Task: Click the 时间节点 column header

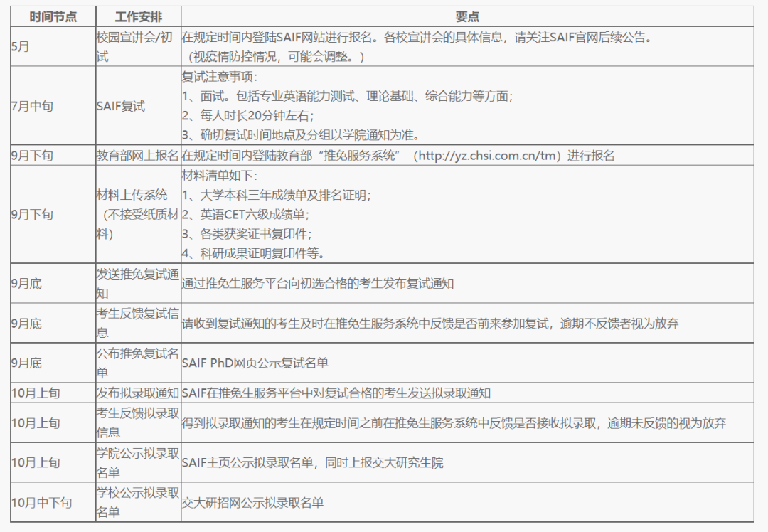Action: coord(53,16)
